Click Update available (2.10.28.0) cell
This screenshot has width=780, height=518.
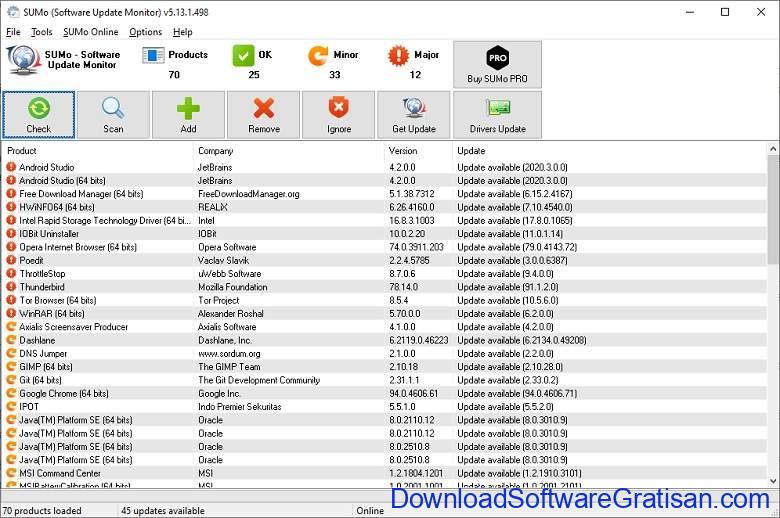(510, 367)
